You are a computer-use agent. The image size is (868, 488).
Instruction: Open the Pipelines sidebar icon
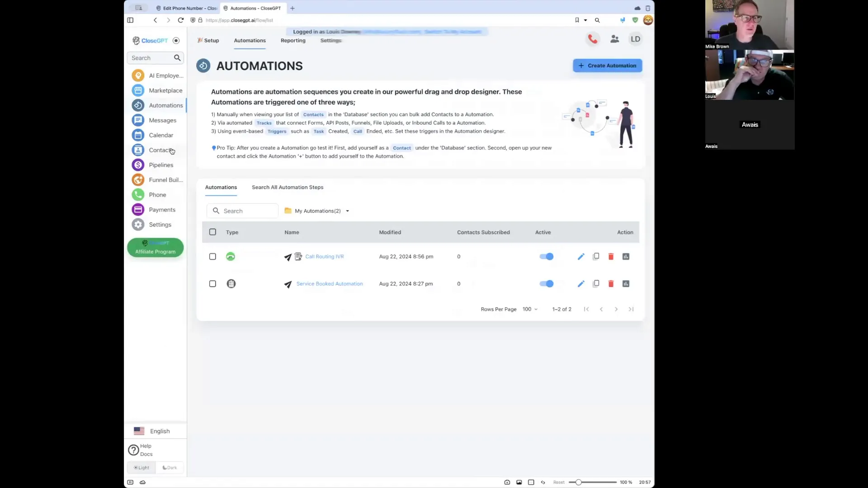[138, 165]
